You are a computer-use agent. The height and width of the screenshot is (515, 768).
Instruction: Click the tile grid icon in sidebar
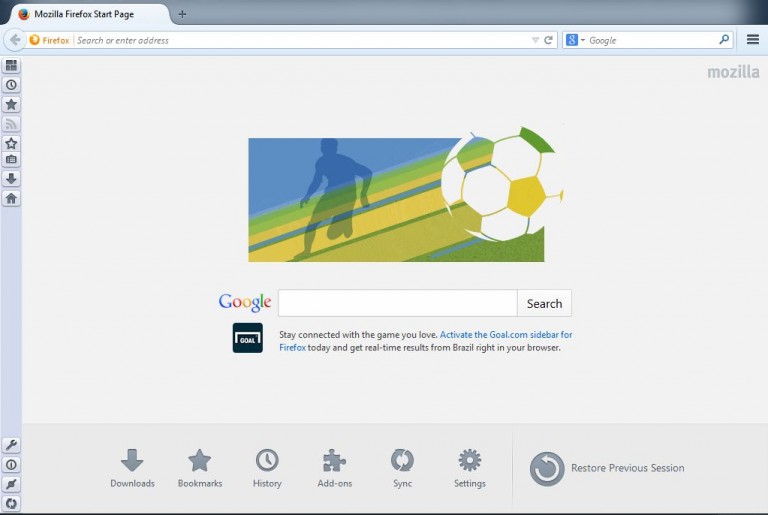point(11,65)
